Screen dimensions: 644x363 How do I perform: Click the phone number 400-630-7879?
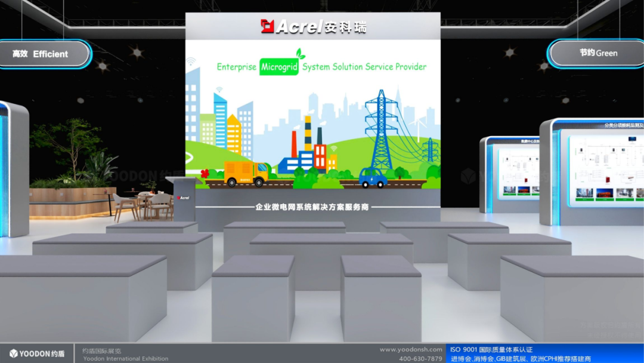420,359
